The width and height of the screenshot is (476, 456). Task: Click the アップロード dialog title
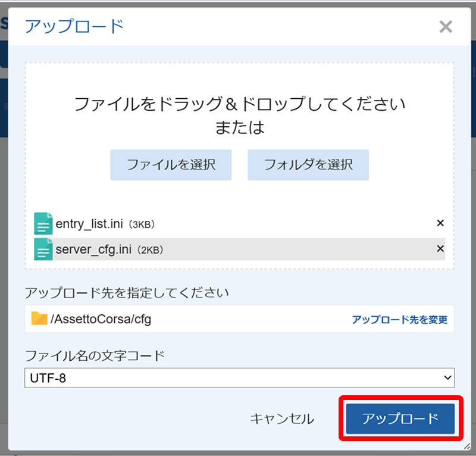(74, 27)
